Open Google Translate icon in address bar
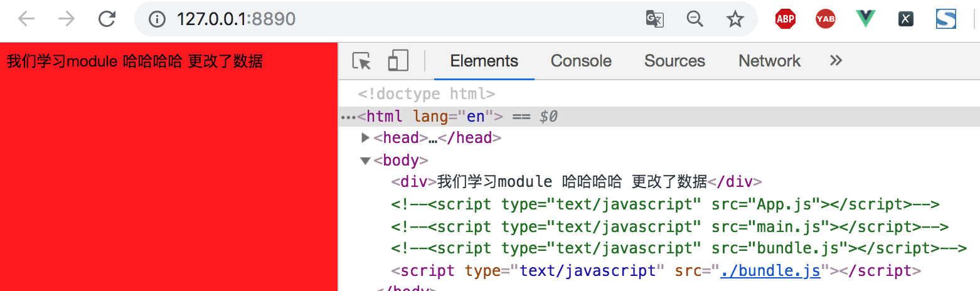Viewport: 980px width, 291px height. (654, 19)
